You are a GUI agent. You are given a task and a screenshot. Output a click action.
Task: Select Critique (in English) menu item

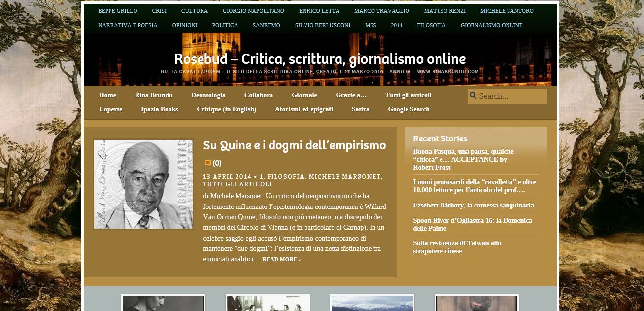coord(226,109)
